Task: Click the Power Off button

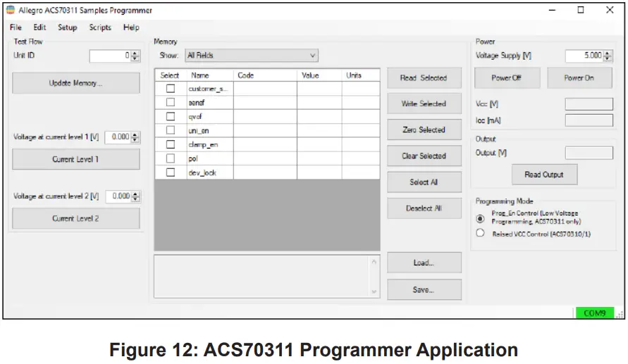Action: tap(507, 78)
